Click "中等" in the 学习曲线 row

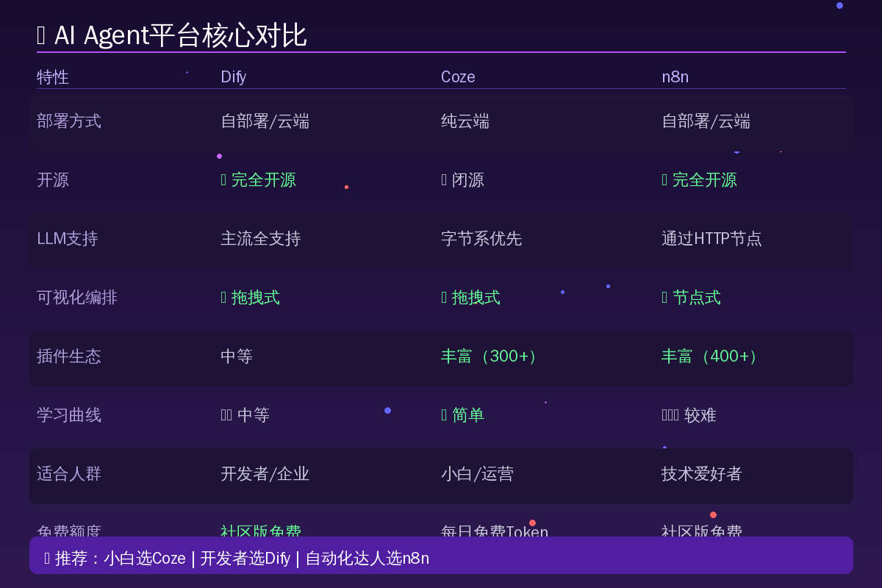click(253, 415)
